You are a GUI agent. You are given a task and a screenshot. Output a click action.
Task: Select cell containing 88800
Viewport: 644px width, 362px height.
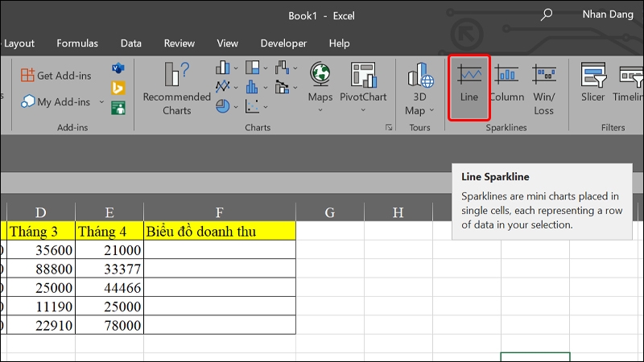(41, 269)
